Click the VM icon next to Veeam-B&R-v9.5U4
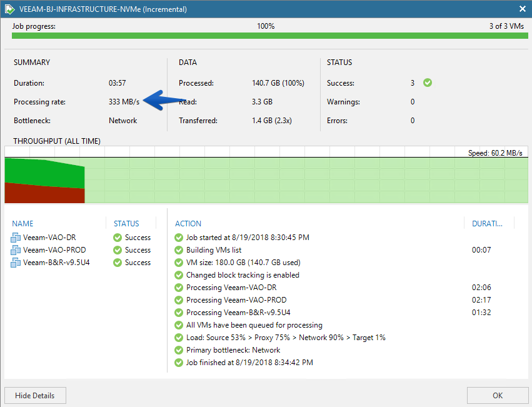This screenshot has height=407, width=532. coord(16,263)
